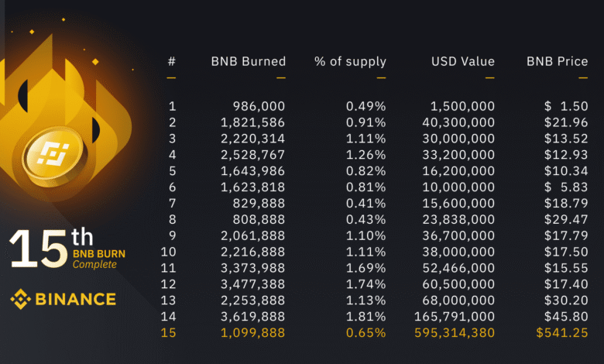Click the 3,373,988 BNB burned cell
The image size is (604, 364).
point(252,268)
